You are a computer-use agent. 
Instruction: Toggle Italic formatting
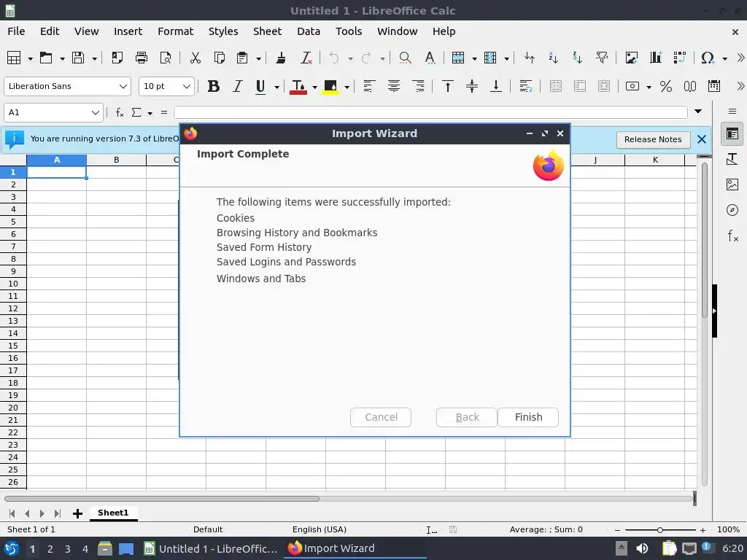tap(237, 86)
